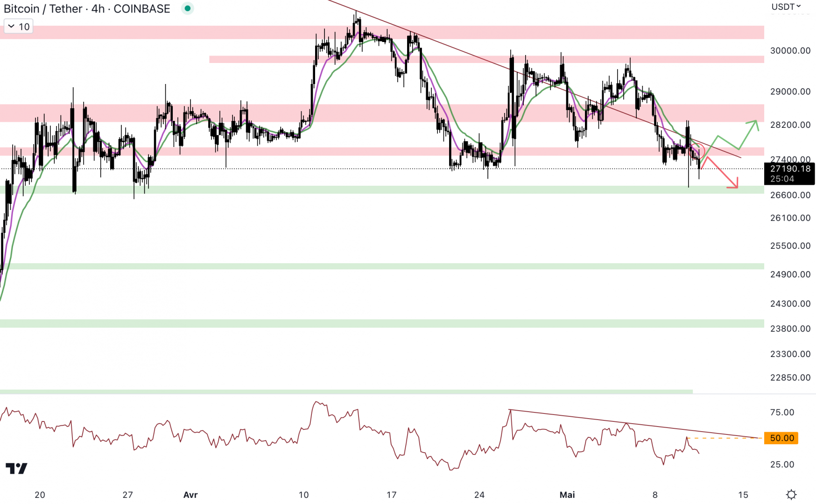Image resolution: width=816 pixels, height=504 pixels.
Task: Click date 20 on the time axis
Action: click(x=40, y=495)
